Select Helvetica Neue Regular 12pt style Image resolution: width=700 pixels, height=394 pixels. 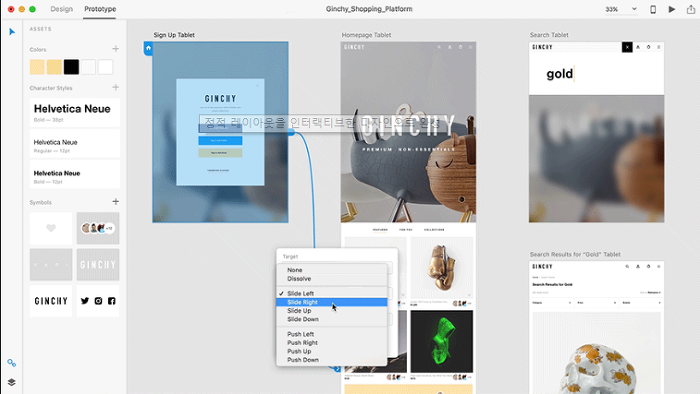click(75, 145)
